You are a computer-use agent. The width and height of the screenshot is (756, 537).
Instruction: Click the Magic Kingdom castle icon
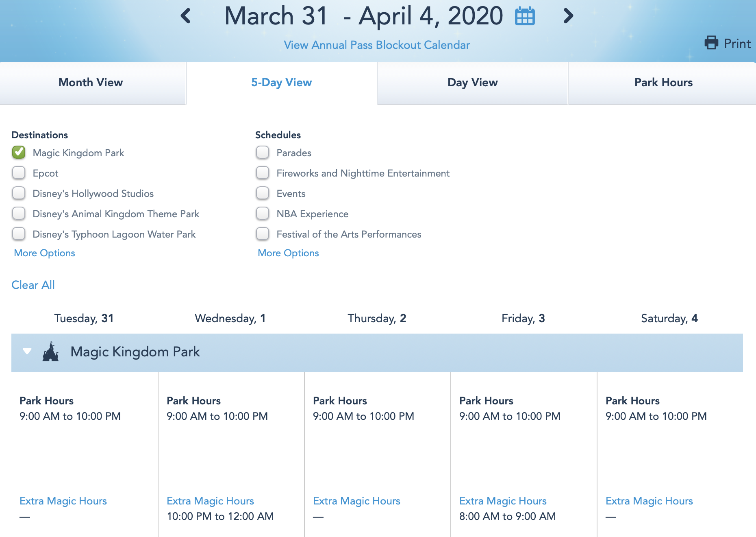(51, 352)
